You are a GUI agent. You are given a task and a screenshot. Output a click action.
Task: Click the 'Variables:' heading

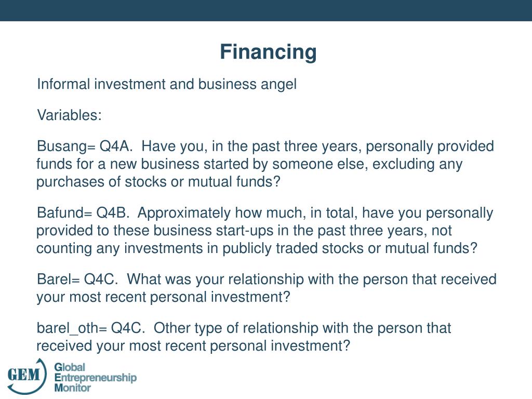[69, 115]
